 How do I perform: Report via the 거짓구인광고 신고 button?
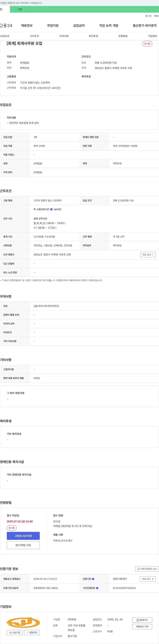[147, 569]
